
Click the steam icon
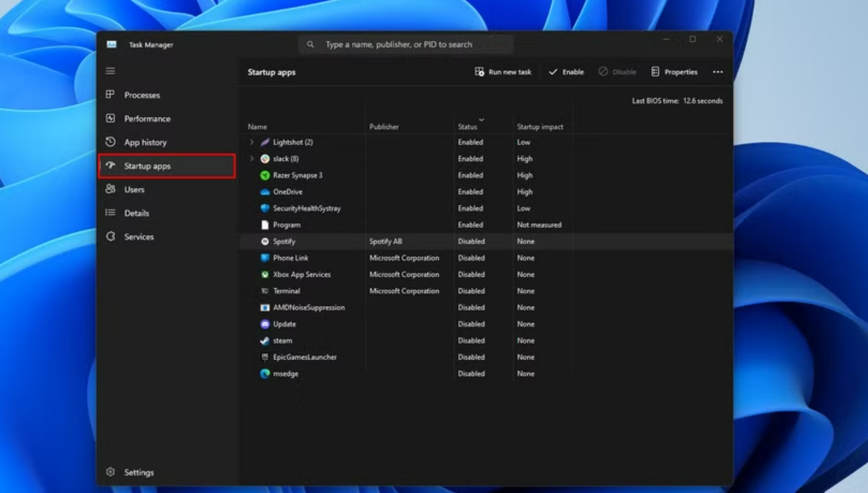[x=265, y=341]
